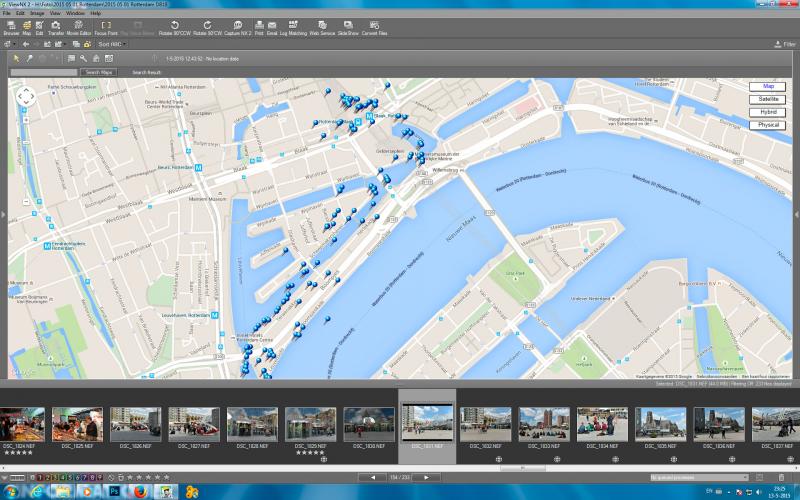
Task: Open the Movie Editor
Action: [79, 28]
